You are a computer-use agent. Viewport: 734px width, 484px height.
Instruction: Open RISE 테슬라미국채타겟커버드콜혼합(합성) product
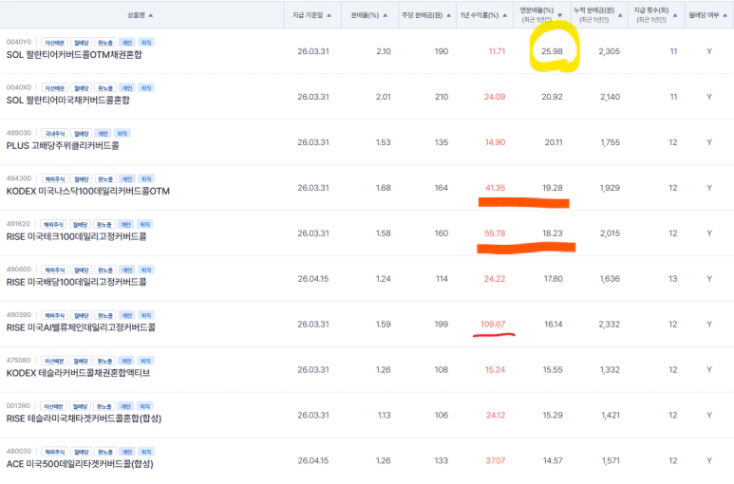click(84, 418)
